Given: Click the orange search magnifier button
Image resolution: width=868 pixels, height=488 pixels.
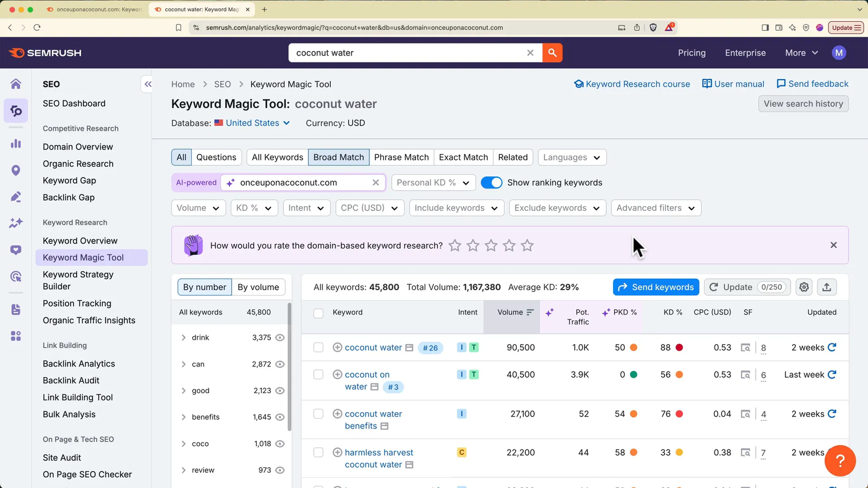Looking at the screenshot, I should tap(552, 53).
